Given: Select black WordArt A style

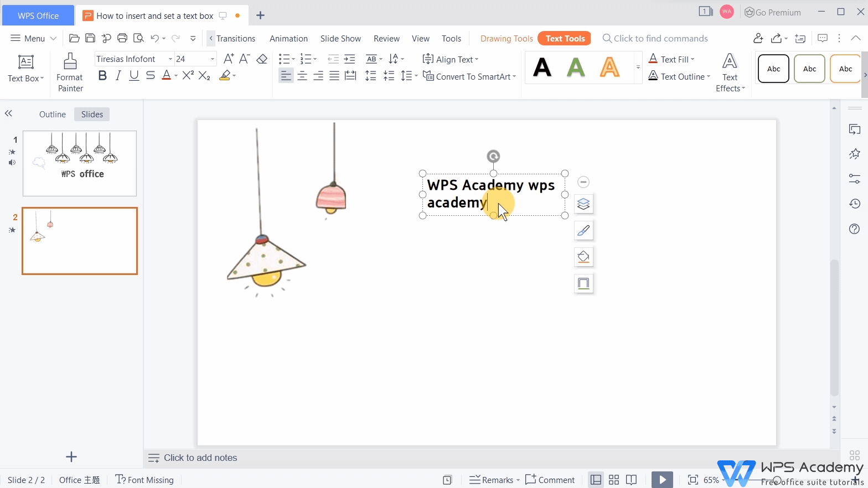Looking at the screenshot, I should pos(542,68).
